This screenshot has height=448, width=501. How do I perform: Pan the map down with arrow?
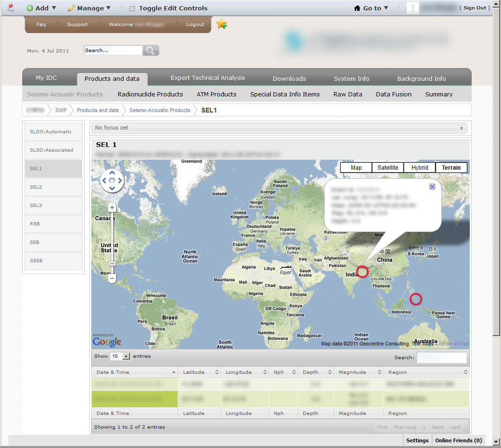point(112,188)
